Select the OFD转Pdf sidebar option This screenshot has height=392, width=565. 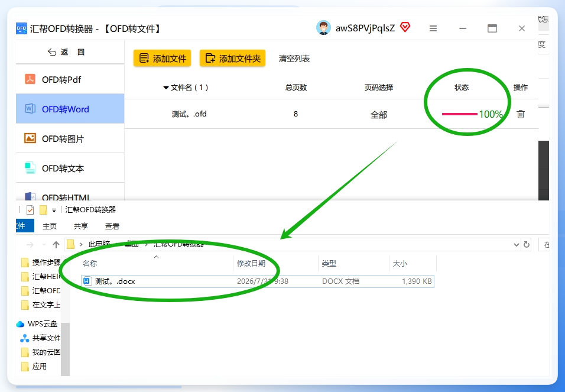coord(70,79)
